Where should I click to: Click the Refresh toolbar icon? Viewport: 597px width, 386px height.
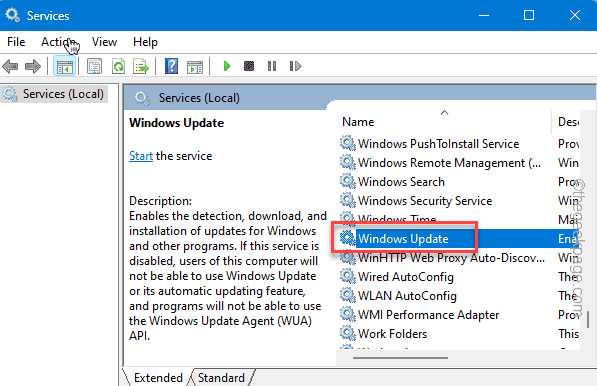point(118,67)
